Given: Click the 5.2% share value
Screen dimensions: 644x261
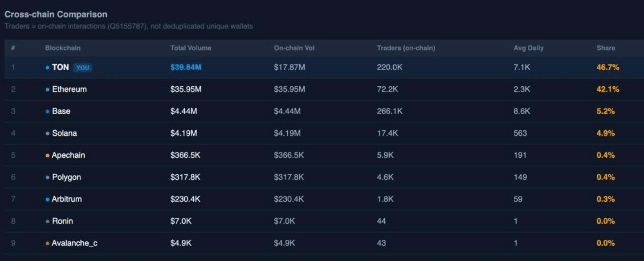Looking at the screenshot, I should click(x=606, y=111).
